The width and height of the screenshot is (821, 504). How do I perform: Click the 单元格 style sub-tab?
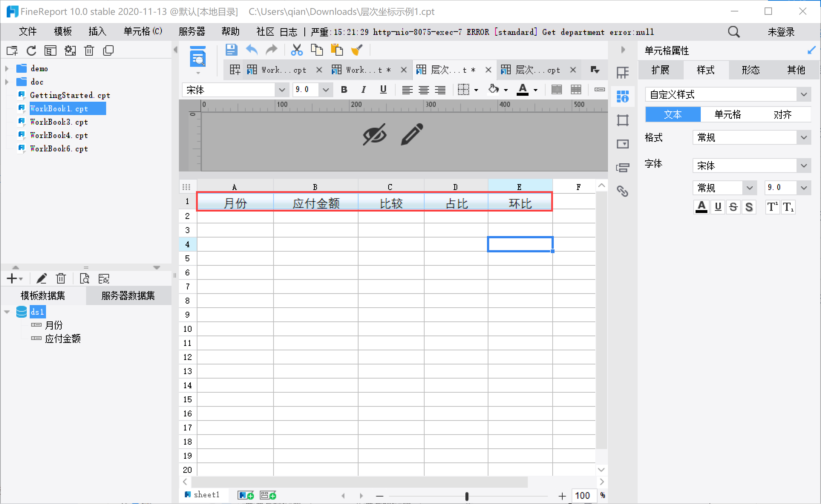(727, 114)
